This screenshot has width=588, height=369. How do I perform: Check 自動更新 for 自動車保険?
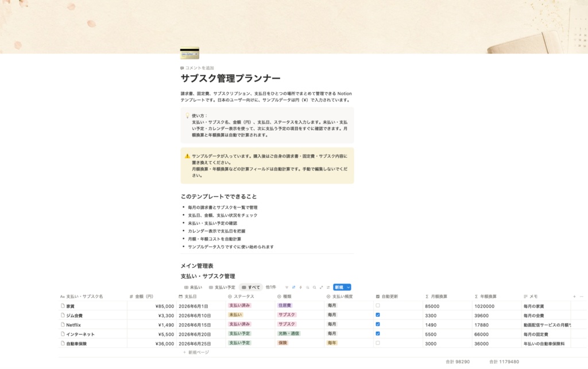(378, 343)
